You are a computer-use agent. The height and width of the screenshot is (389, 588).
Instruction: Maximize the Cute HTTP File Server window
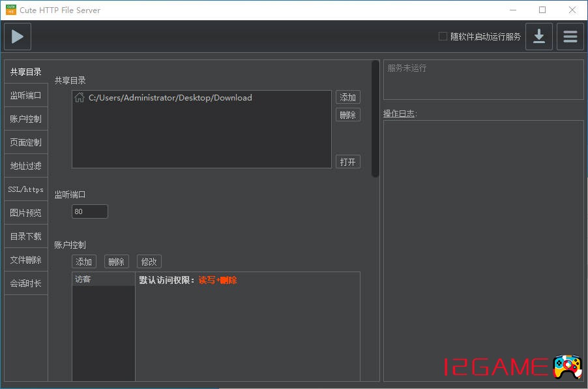542,10
